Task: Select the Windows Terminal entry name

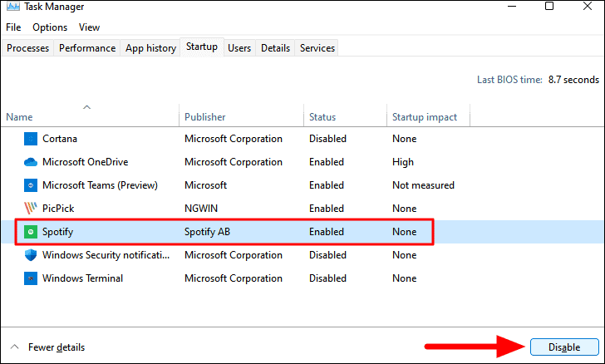Action: pyautogui.click(x=82, y=278)
